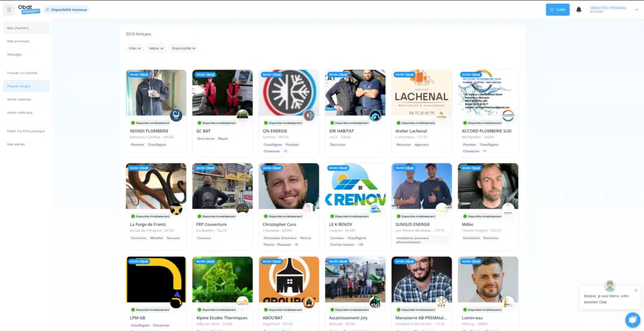Click Maçon tag on GC BAT card
The height and width of the screenshot is (331, 644).
click(223, 138)
